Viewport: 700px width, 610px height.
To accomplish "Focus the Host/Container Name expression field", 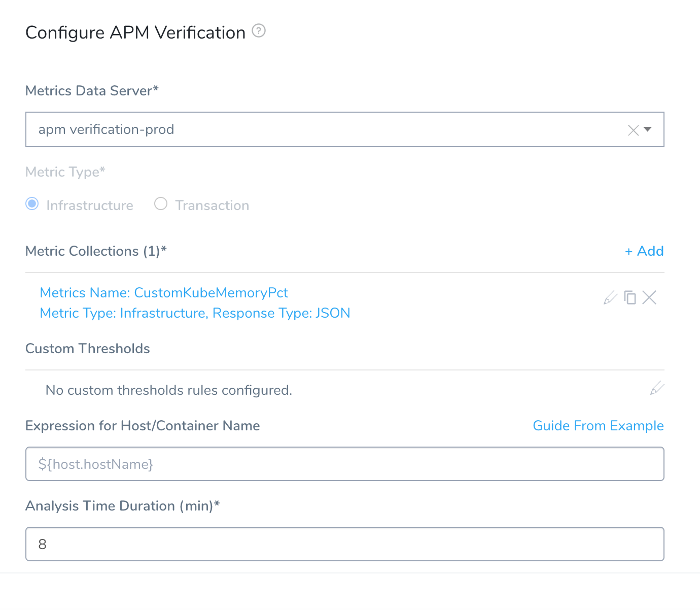I will pos(345,464).
